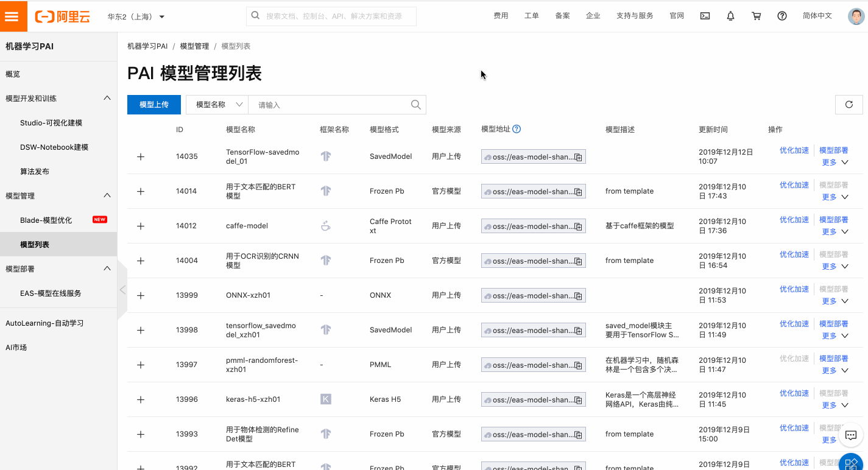Click the 请输入 model search input field
Viewport: 868px width, 470px height.
[x=329, y=104]
